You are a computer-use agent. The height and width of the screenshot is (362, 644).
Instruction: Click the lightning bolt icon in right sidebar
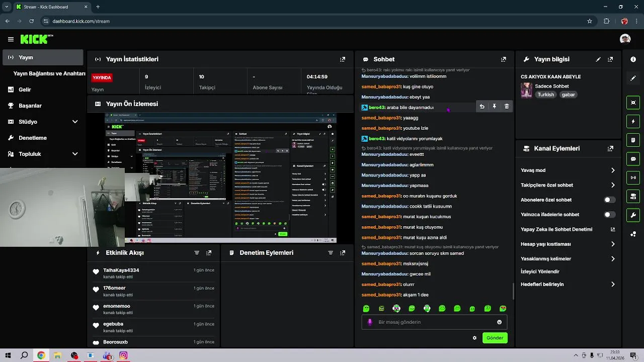(633, 121)
